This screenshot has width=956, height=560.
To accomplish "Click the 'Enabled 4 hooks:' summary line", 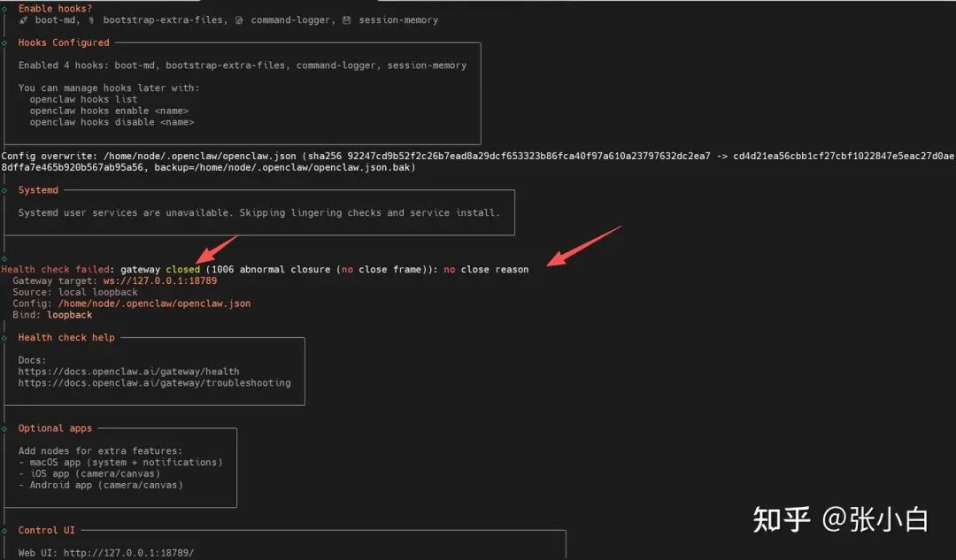I will pyautogui.click(x=242, y=65).
